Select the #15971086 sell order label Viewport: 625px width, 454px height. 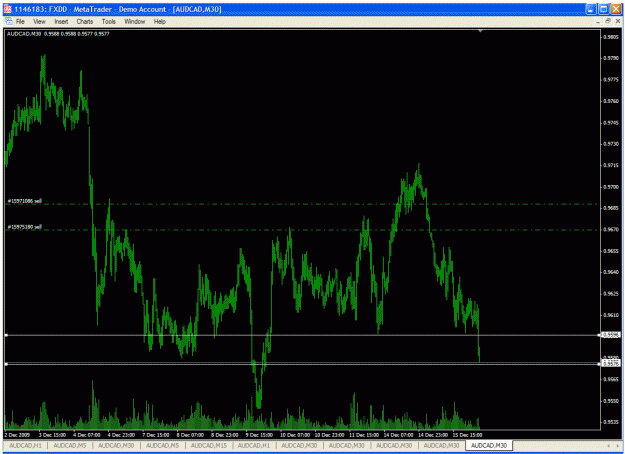pyautogui.click(x=24, y=201)
